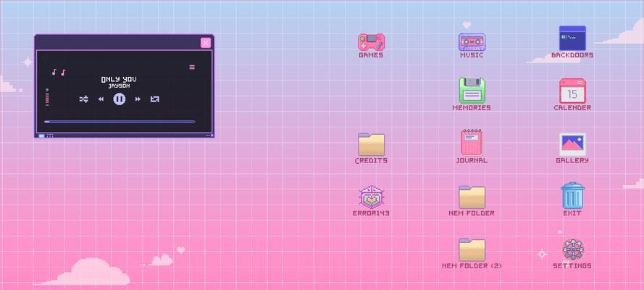Open the Journal notepad icon
Viewport: 644px width, 290px height.
coord(472,143)
